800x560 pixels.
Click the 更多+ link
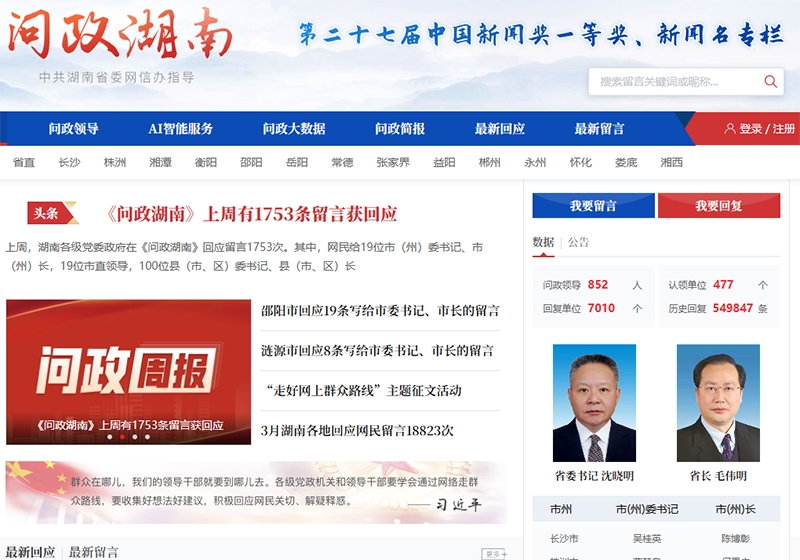pos(494,554)
